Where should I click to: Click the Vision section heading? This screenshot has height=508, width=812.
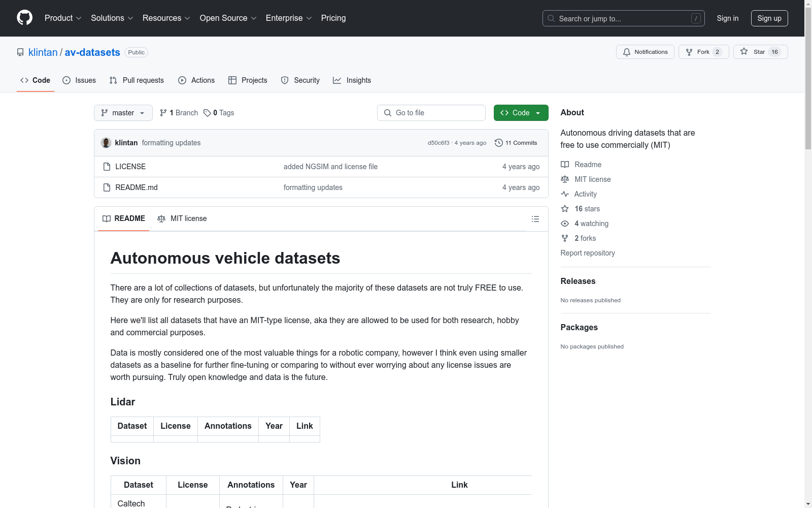click(125, 461)
